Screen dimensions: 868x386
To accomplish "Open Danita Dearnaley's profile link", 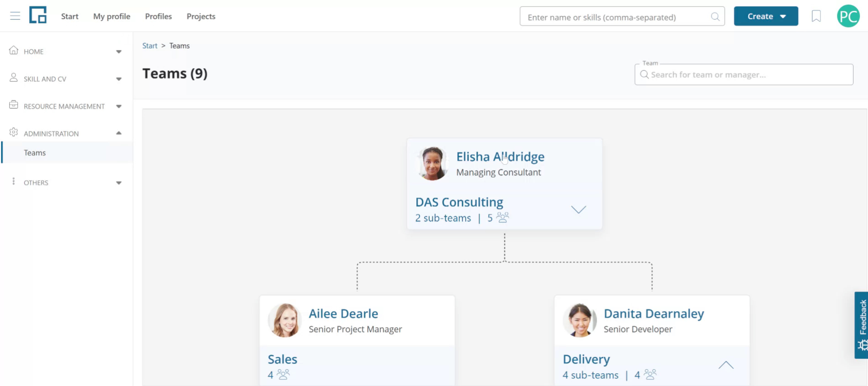I will click(654, 313).
